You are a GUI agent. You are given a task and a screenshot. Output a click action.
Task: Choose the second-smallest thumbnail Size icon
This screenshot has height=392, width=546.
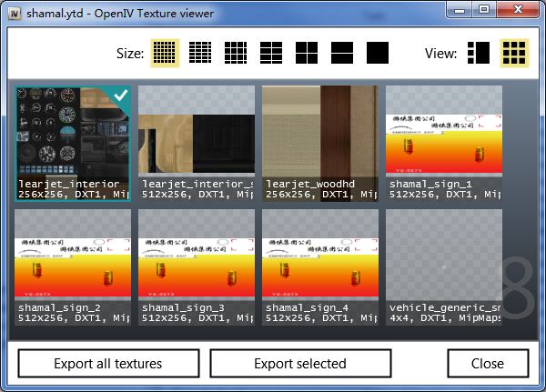(200, 53)
